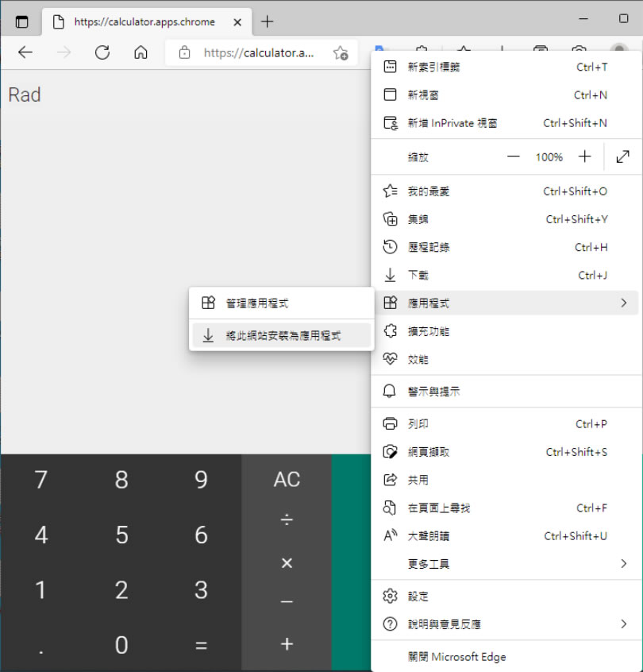Screen dimensions: 643x672
Task: Expand 說明與意見反應 submenu arrow
Action: coord(624,624)
